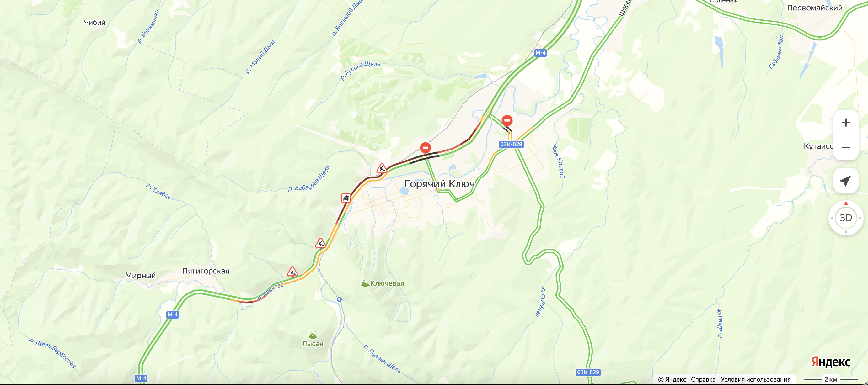868x385 pixels.
Task: Click the Ключевая mountain peak marker
Action: [x=365, y=283]
